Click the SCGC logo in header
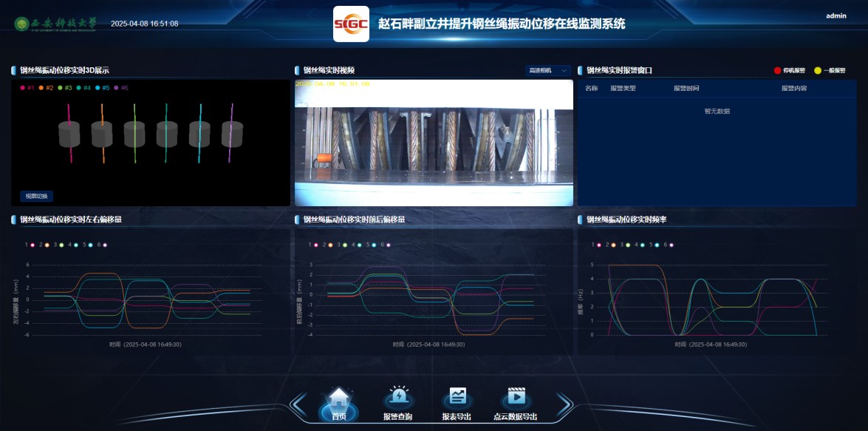 tap(351, 24)
